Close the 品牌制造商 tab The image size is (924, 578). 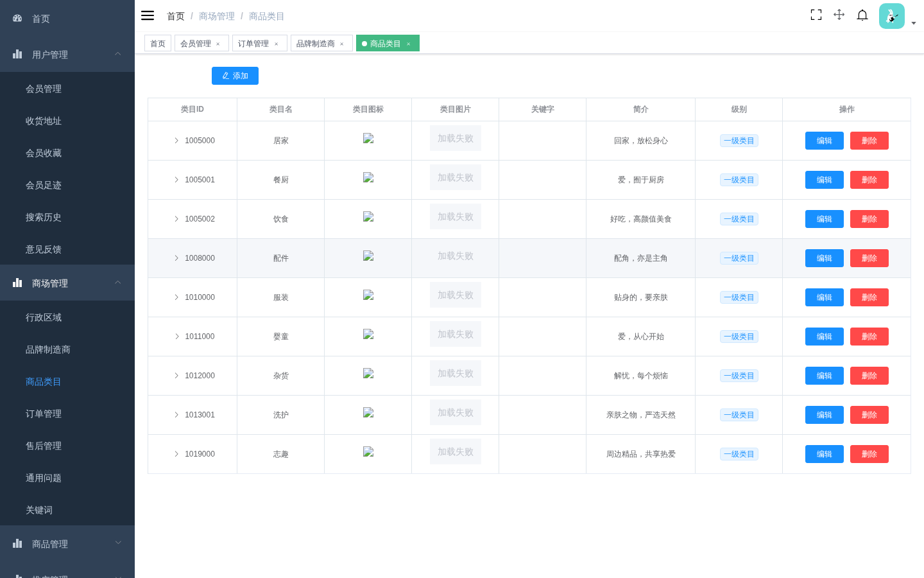(342, 44)
